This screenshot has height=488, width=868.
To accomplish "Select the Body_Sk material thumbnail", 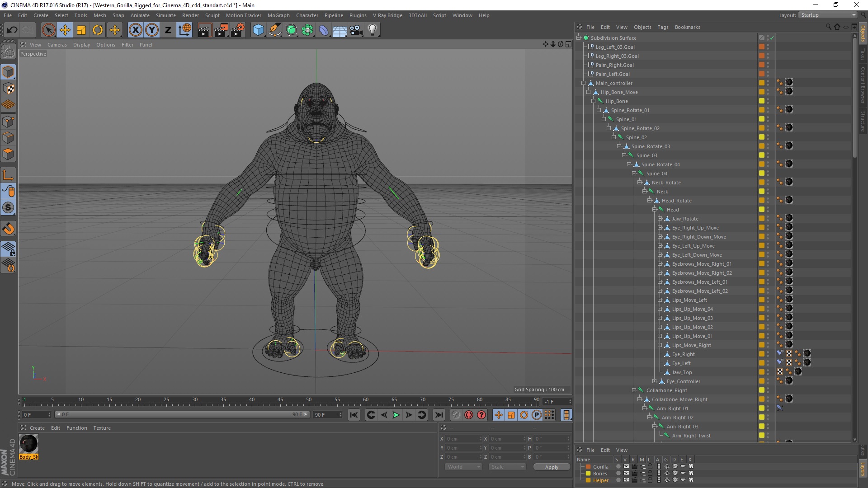I will [x=29, y=444].
